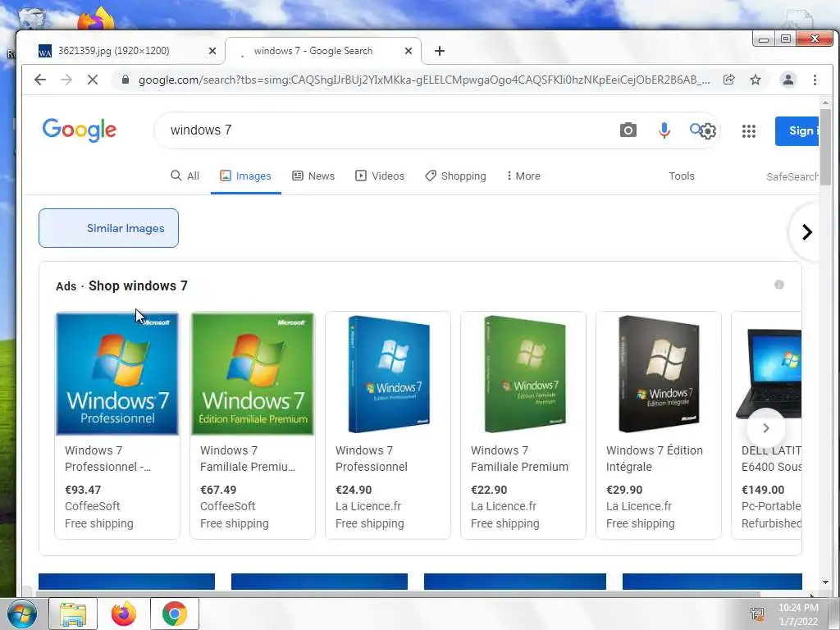Open the €93.47 Windows 7 Professionnel ad
Image resolution: width=840 pixels, height=630 pixels.
coord(117,425)
